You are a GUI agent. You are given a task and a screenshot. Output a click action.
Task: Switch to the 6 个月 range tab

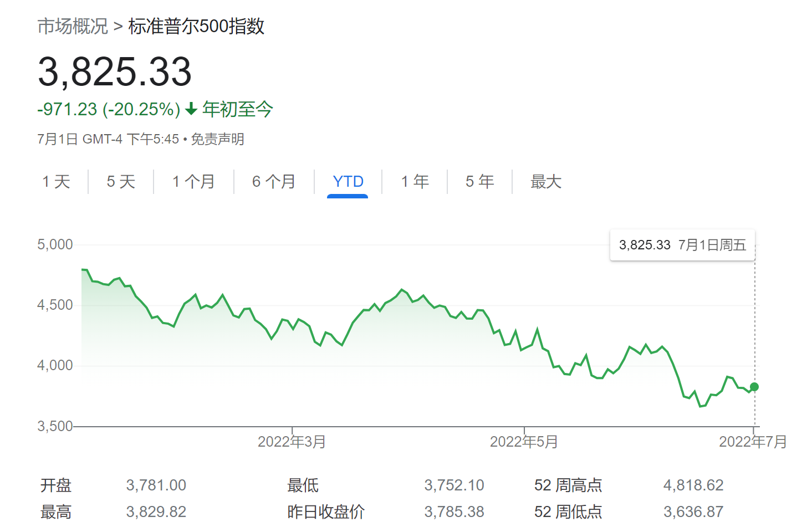[274, 182]
